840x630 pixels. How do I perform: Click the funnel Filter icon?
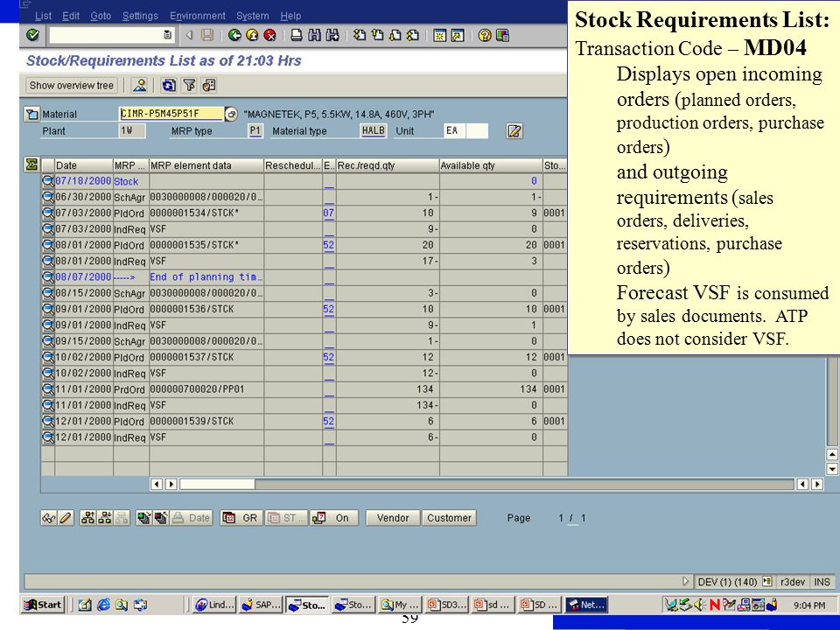pyautogui.click(x=189, y=85)
